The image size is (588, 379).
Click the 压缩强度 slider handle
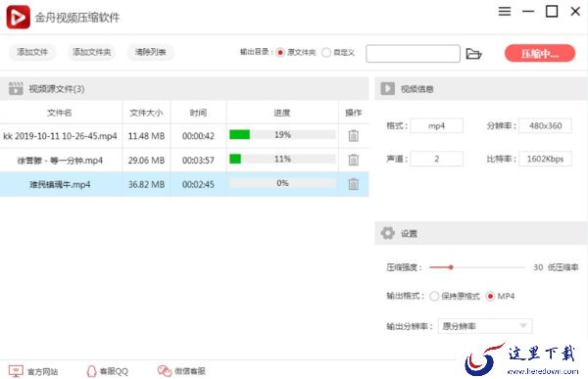pos(451,267)
